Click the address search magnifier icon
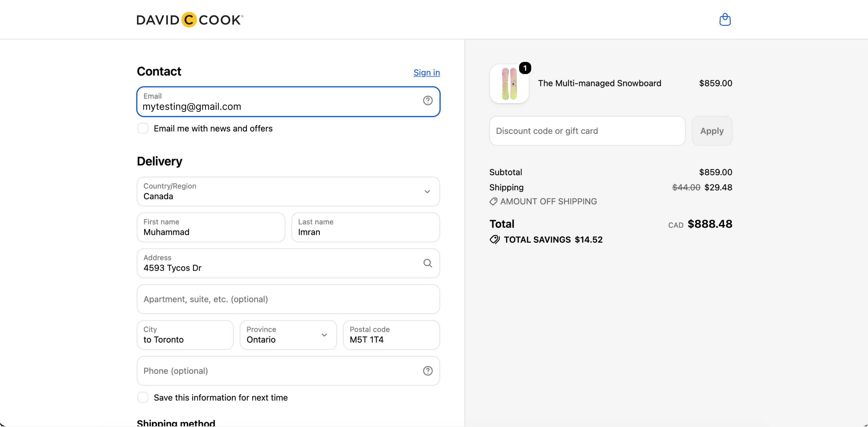The image size is (868, 427). 428,263
